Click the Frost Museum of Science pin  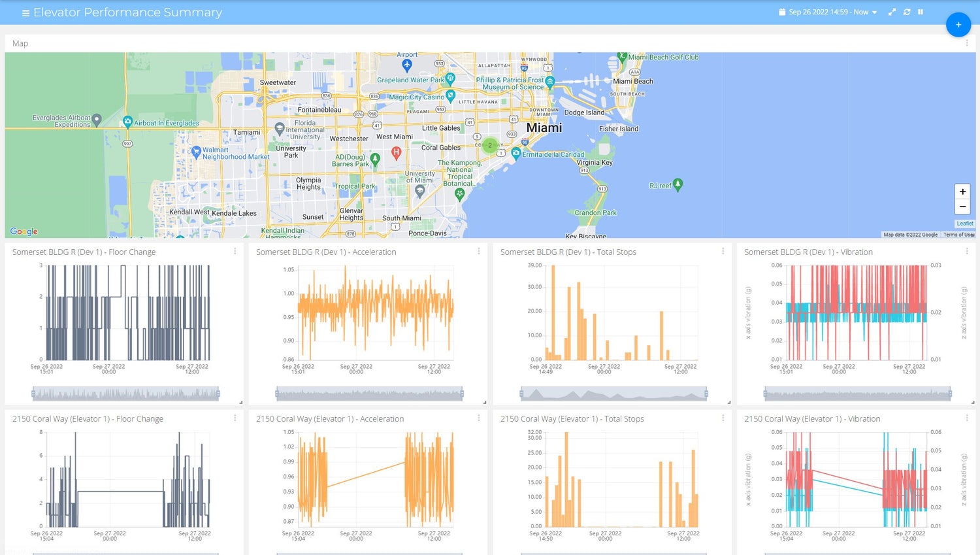pos(549,82)
